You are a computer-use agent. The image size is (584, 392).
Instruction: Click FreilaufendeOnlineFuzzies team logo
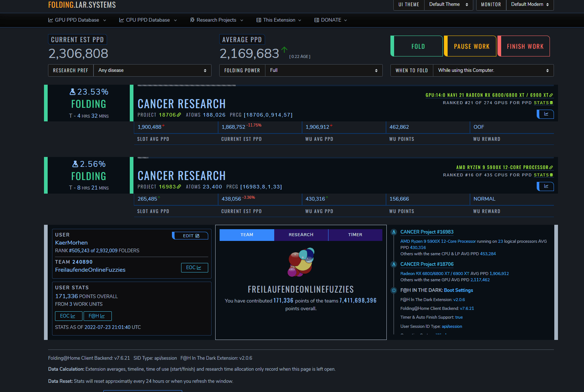[301, 262]
